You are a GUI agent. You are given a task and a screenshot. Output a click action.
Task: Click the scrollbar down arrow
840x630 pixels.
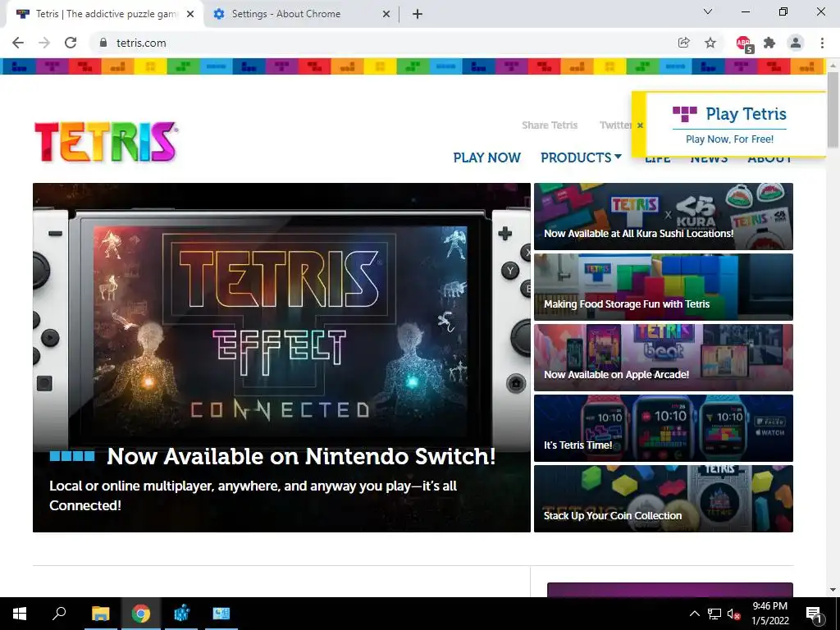[x=833, y=591]
